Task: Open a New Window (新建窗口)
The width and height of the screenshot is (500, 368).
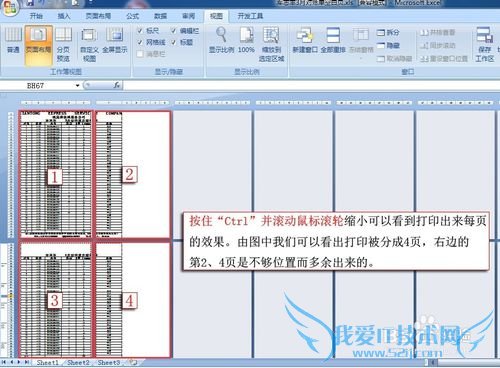Action: pyautogui.click(x=305, y=41)
